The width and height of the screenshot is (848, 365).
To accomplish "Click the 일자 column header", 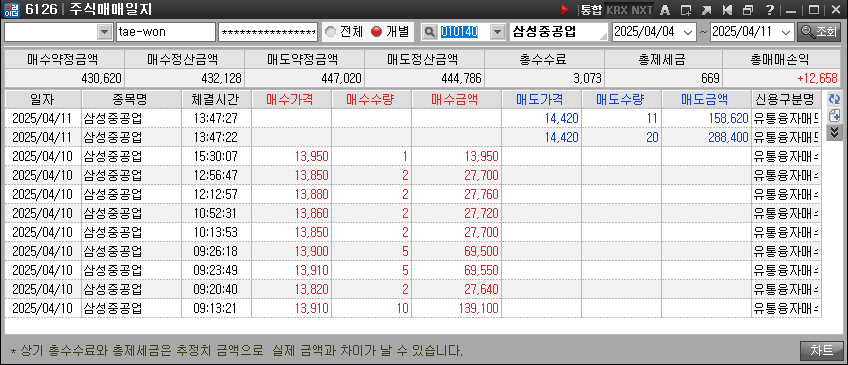I will pyautogui.click(x=43, y=99).
